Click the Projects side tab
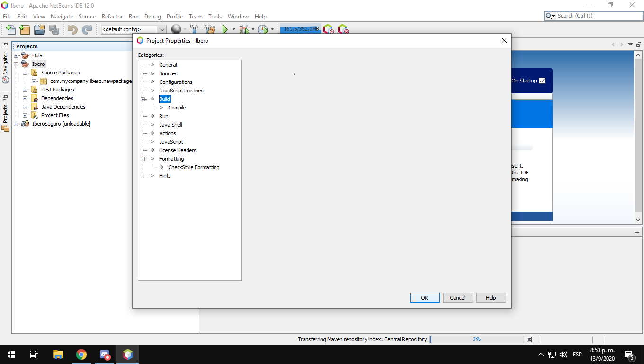Screen dimensions: 644x364 pos(5,117)
